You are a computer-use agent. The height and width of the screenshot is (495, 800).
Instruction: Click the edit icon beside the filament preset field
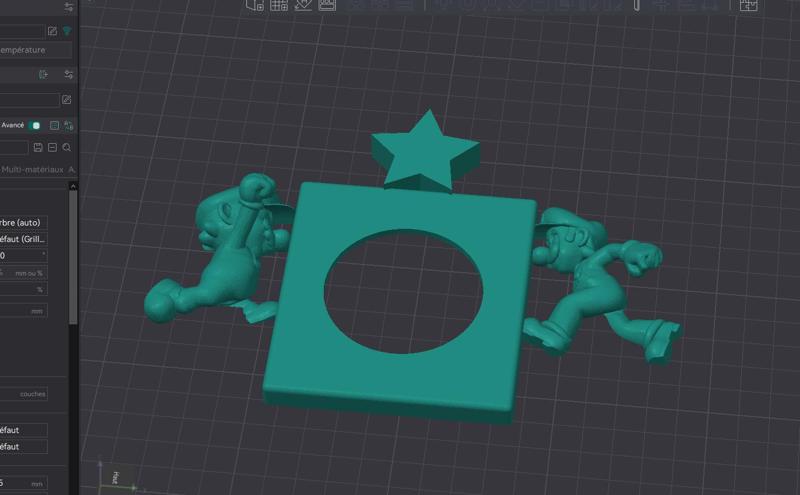pyautogui.click(x=66, y=100)
